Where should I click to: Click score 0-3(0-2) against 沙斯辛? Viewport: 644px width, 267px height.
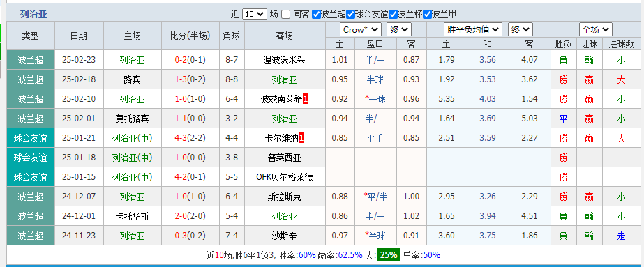pyautogui.click(x=190, y=236)
